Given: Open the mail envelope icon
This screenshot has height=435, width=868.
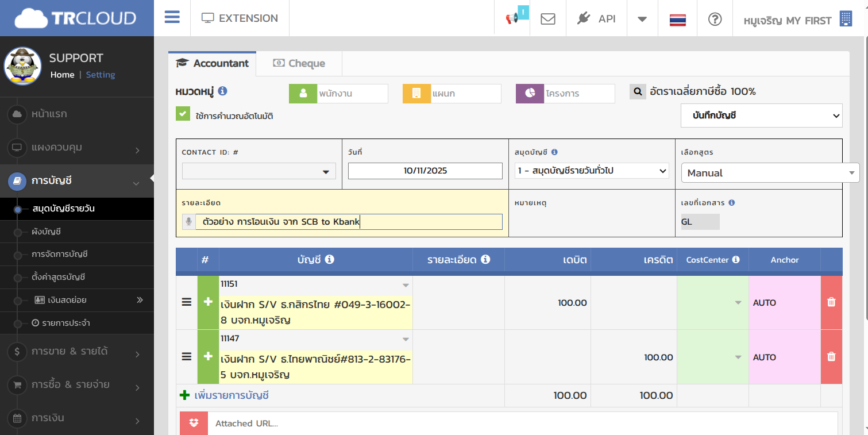Looking at the screenshot, I should tap(548, 18).
